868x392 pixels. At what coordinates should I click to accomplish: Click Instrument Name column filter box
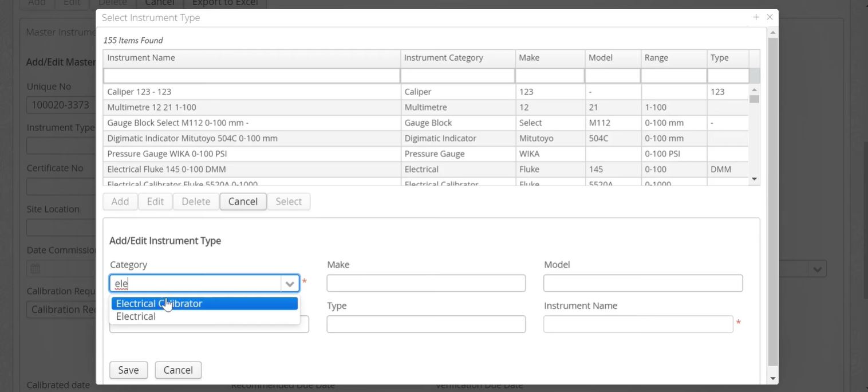(x=251, y=76)
